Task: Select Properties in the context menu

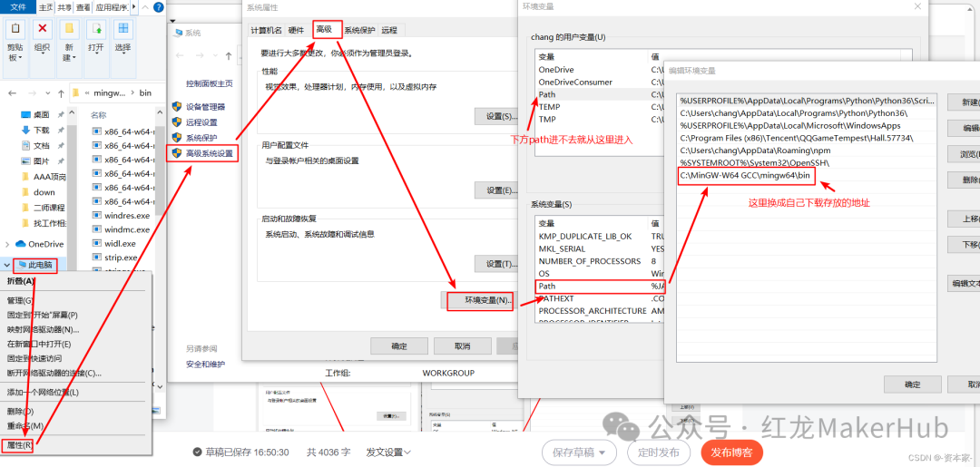Action: tap(19, 445)
